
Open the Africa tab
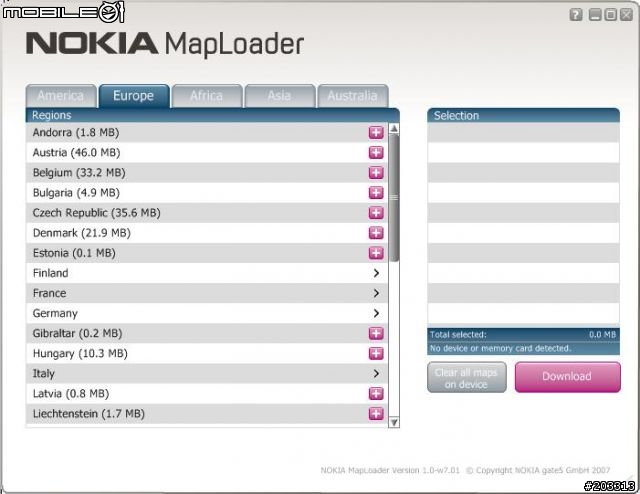pyautogui.click(x=207, y=96)
